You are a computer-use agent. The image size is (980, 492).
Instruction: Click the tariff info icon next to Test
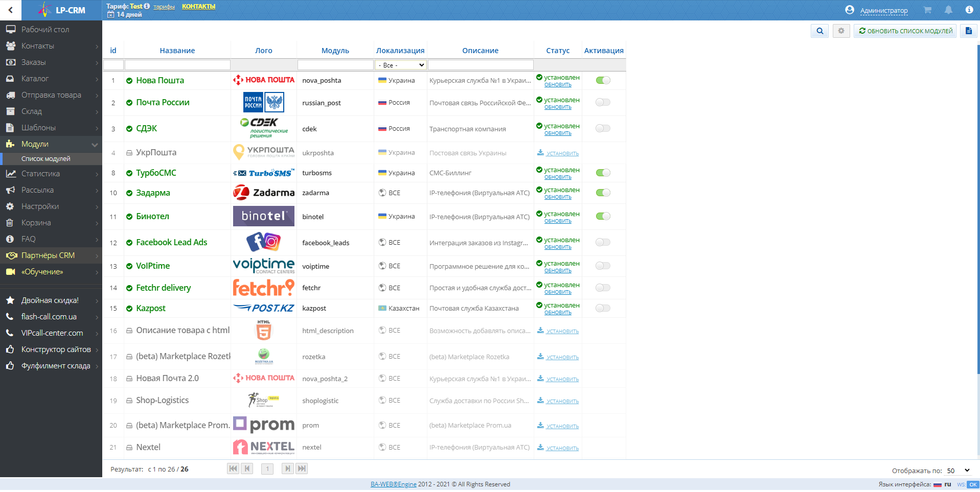point(147,6)
